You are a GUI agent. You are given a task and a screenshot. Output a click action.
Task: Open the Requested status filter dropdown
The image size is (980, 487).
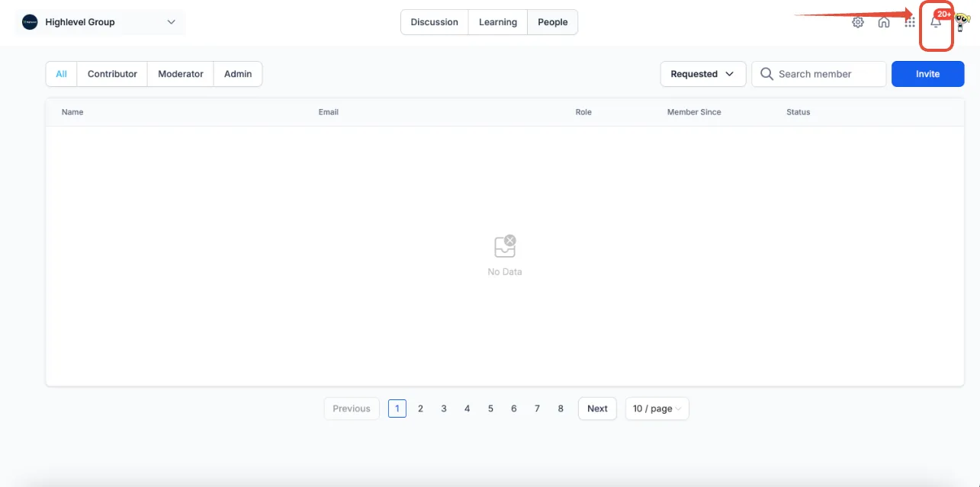[x=702, y=74]
